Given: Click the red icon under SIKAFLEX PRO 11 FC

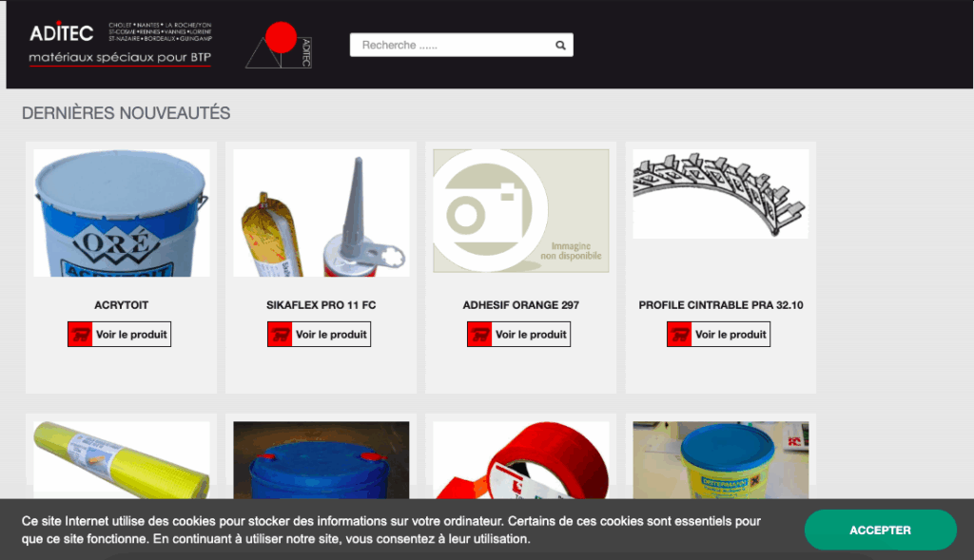Looking at the screenshot, I should pyautogui.click(x=280, y=335).
